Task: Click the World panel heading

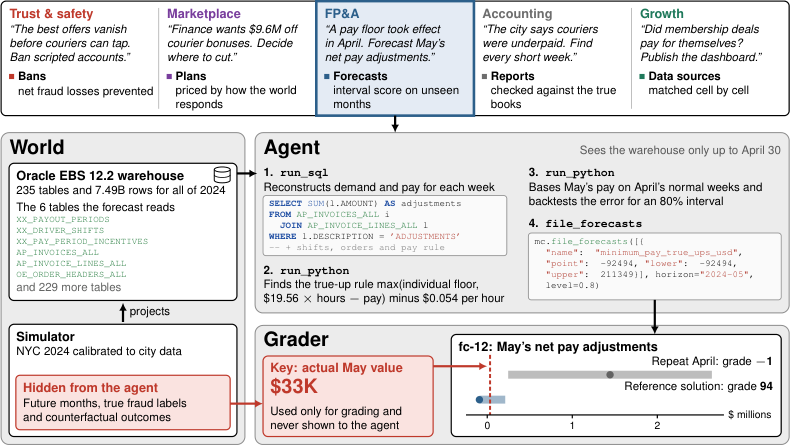Action: pyautogui.click(x=37, y=147)
